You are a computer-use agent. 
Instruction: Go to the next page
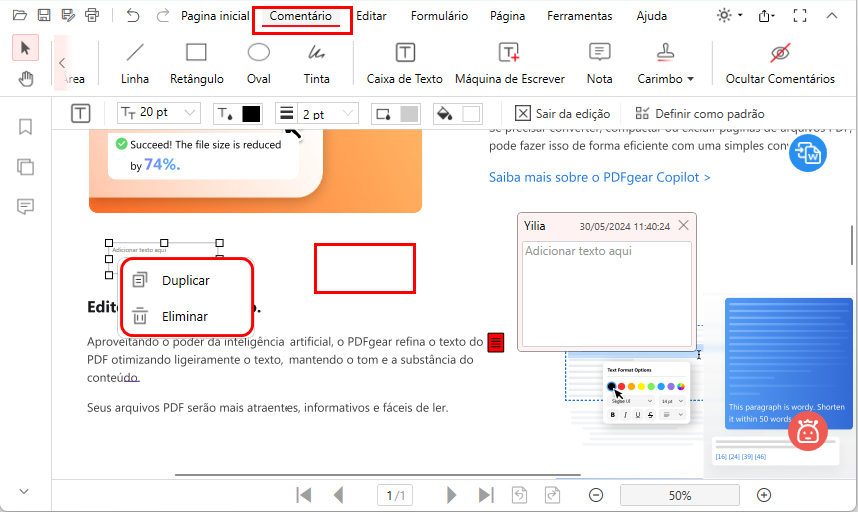(451, 495)
